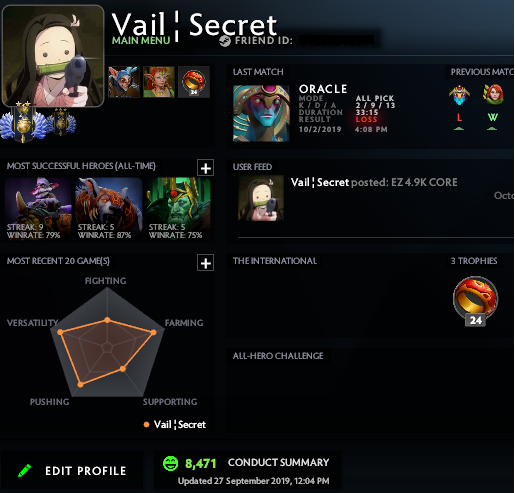Open Alchemist hero card with streak 9

coord(38,209)
